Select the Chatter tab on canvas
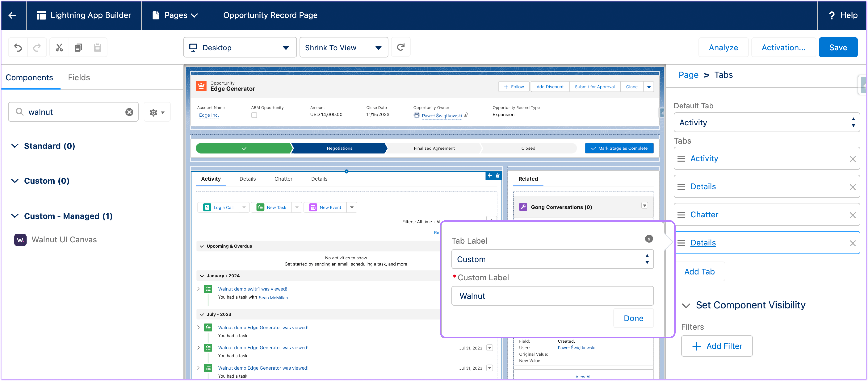 coord(283,179)
